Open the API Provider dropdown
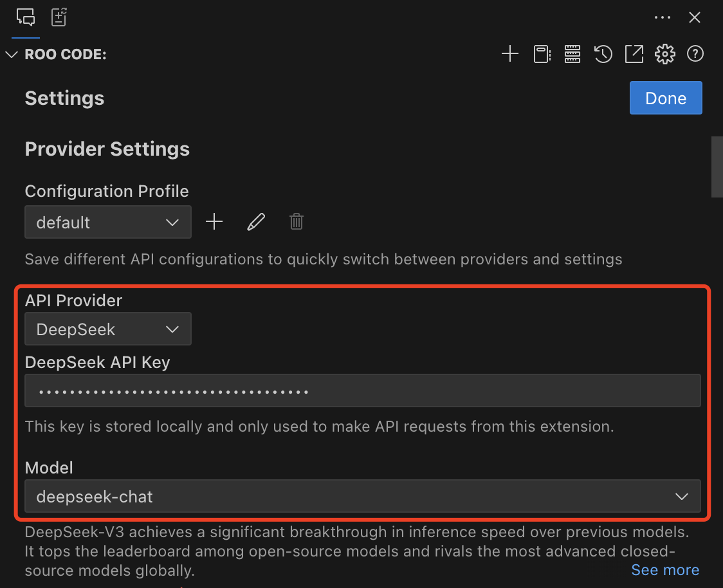 pos(108,329)
